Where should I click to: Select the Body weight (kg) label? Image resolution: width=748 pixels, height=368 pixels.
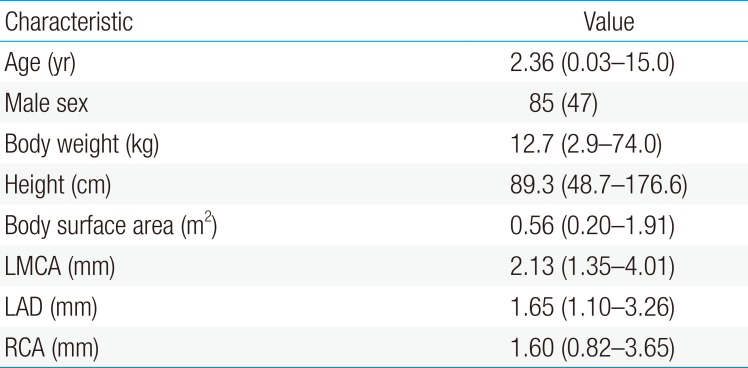(82, 145)
